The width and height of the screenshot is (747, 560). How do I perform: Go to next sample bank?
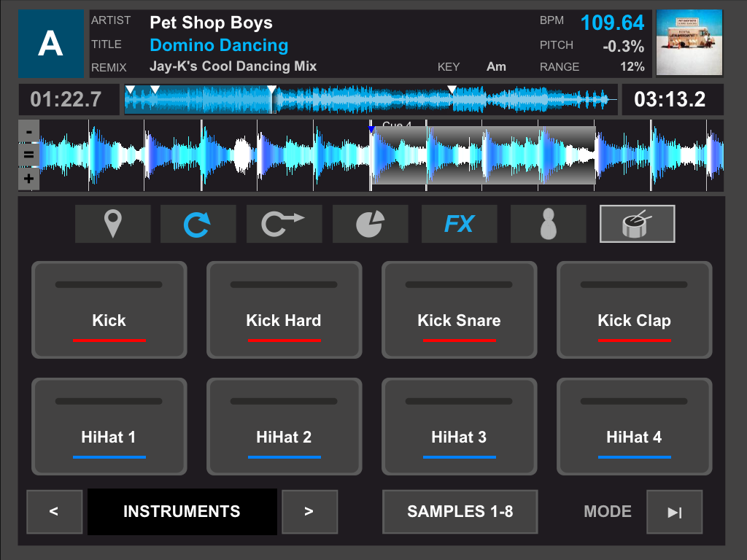(x=309, y=512)
